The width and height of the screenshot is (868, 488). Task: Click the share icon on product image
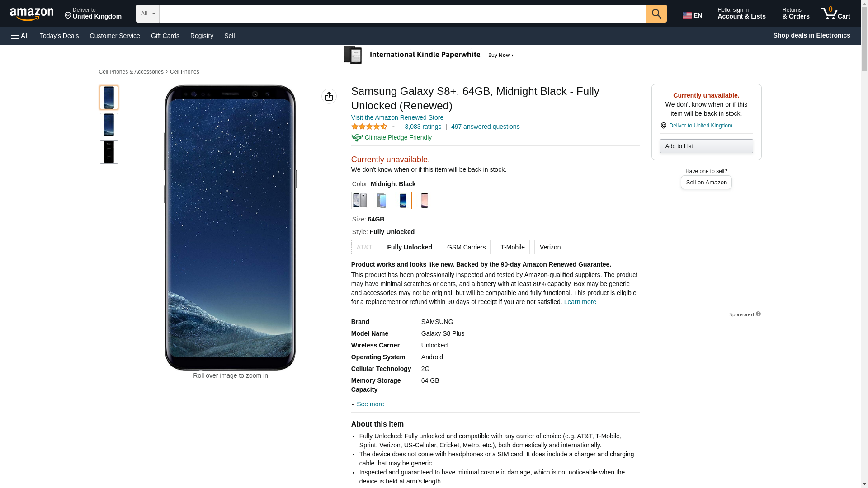(x=329, y=96)
